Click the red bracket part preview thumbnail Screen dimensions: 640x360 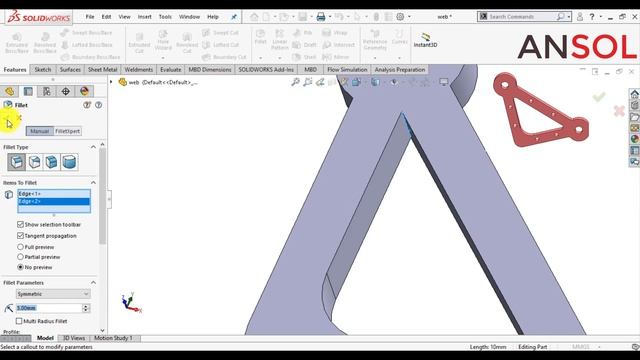click(540, 109)
